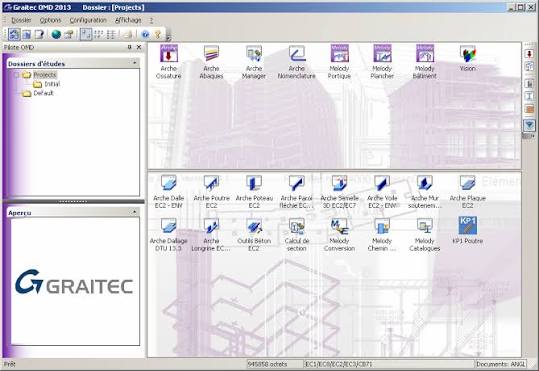Click the yellow lightbulb toolbar icon

point(158,34)
